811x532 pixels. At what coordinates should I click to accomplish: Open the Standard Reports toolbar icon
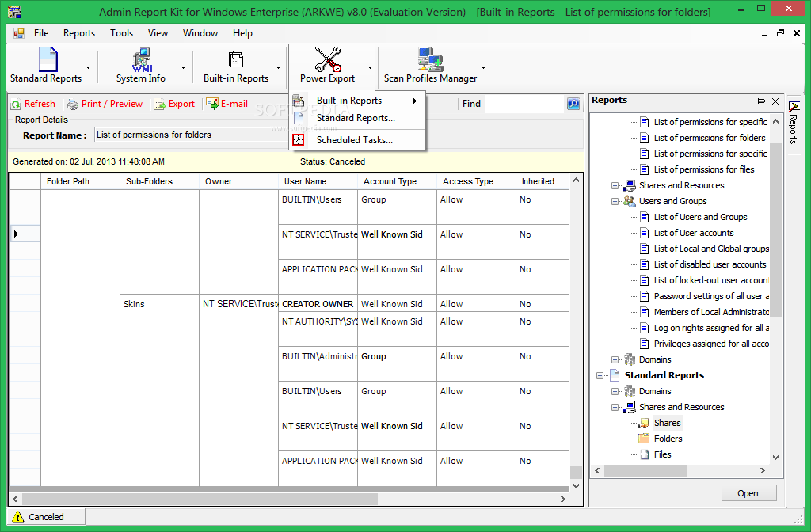click(x=48, y=59)
